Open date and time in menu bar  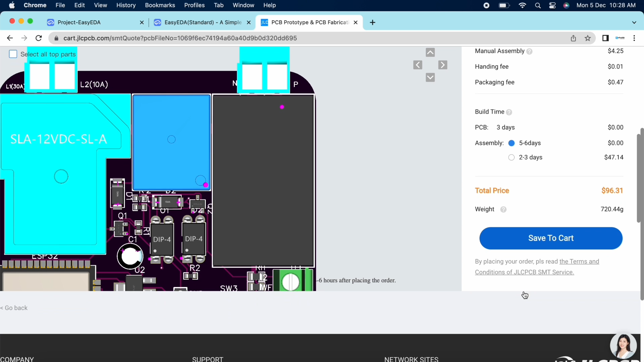pos(606,5)
